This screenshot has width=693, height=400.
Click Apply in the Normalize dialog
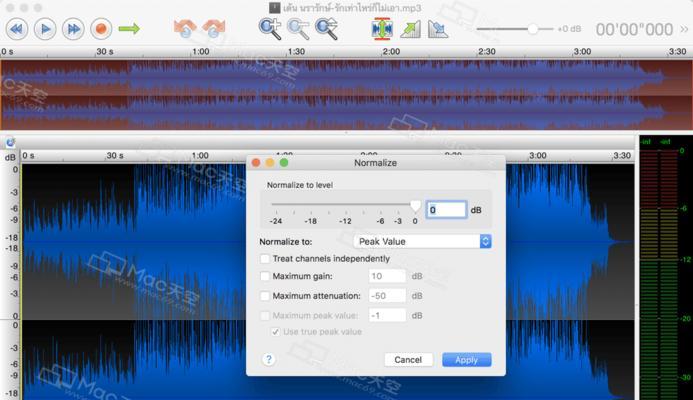[x=466, y=360]
